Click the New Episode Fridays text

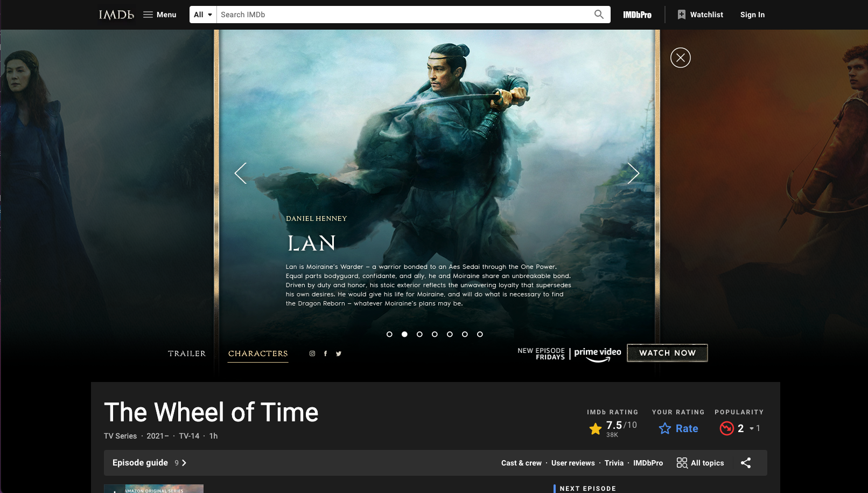pos(541,353)
